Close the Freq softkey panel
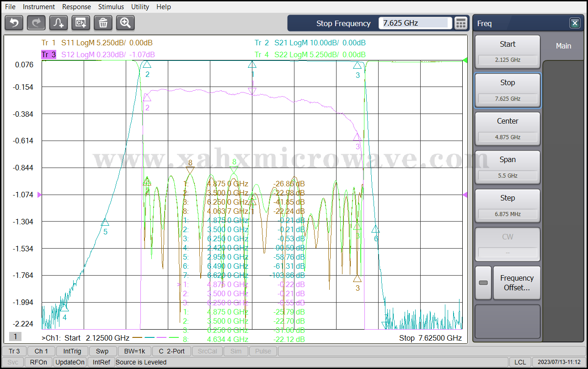 pyautogui.click(x=575, y=23)
